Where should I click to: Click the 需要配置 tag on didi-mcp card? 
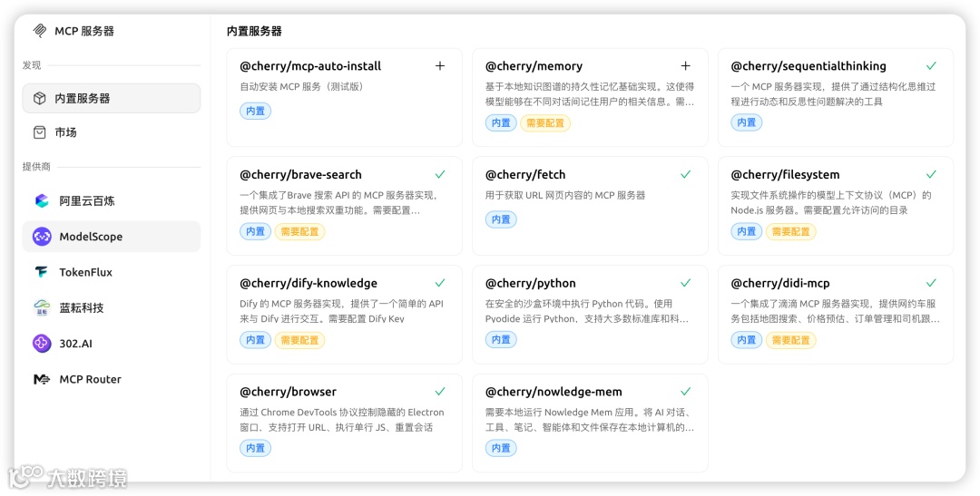[791, 340]
